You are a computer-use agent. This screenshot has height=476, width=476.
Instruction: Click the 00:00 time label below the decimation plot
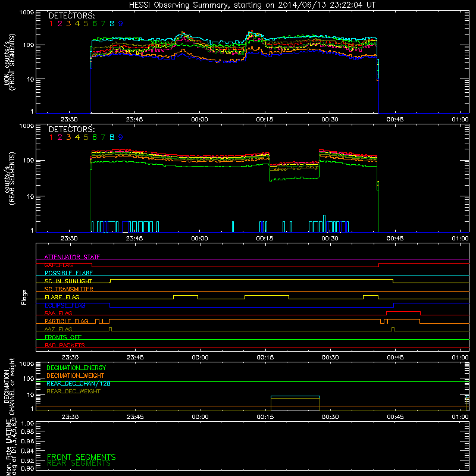tap(200, 417)
